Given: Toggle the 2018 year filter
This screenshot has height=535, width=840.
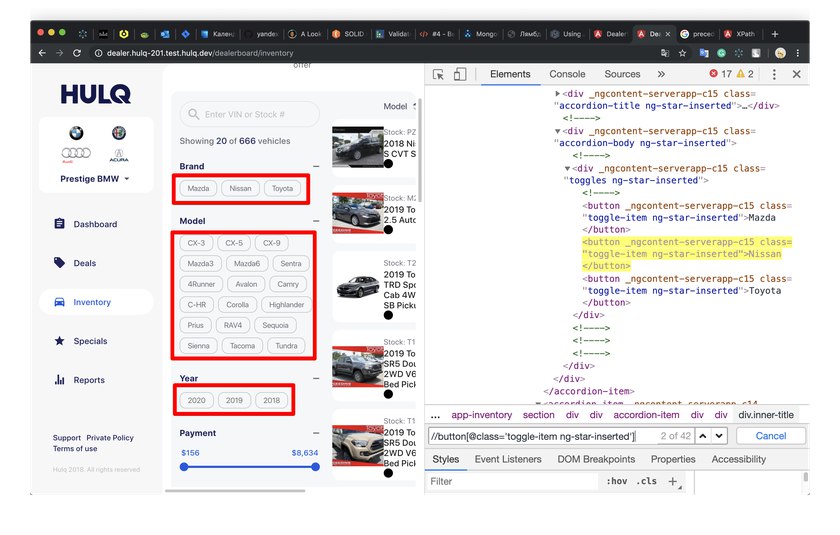Looking at the screenshot, I should (x=272, y=401).
